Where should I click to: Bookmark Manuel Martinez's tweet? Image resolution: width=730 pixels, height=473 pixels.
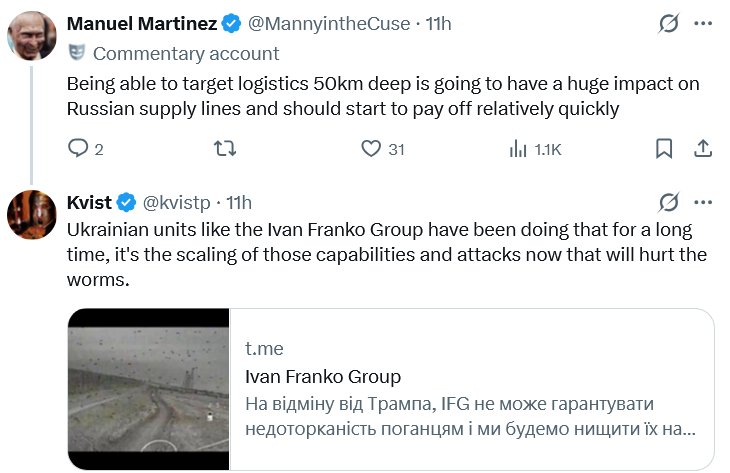663,149
